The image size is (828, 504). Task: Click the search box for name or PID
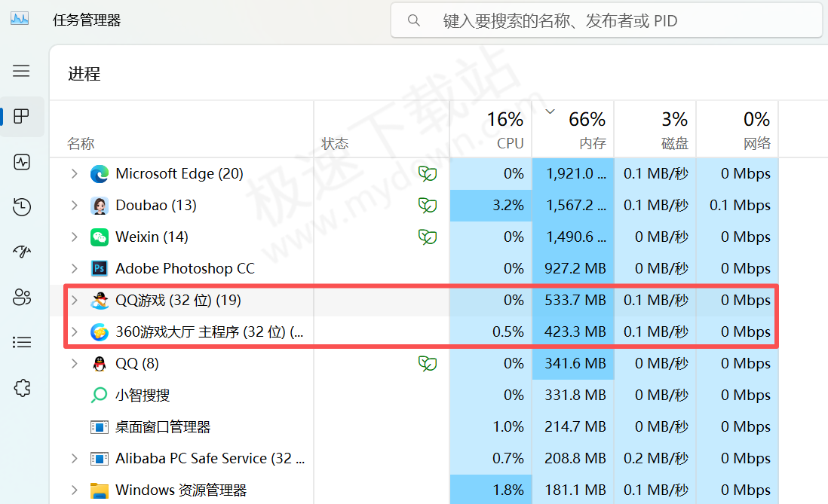tap(607, 20)
